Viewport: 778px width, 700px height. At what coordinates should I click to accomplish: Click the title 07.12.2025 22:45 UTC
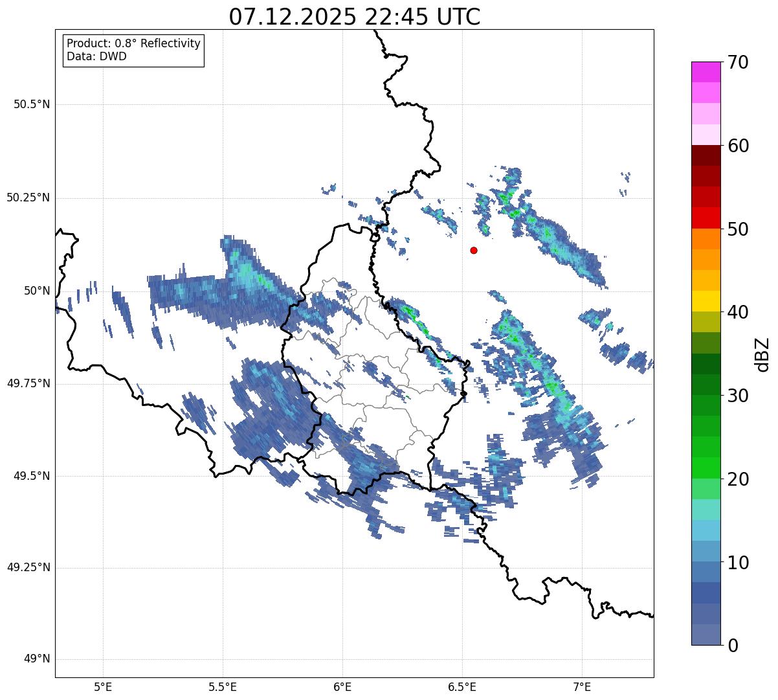[355, 17]
